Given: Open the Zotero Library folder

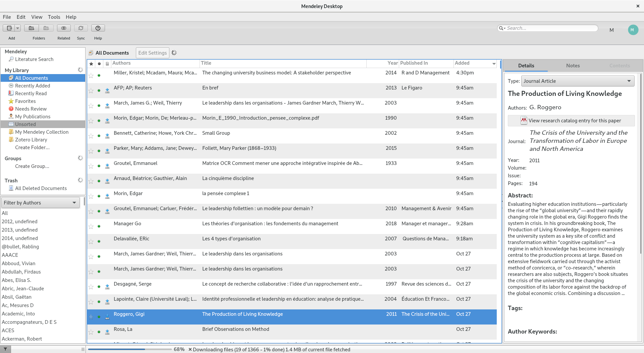Looking at the screenshot, I should [31, 140].
